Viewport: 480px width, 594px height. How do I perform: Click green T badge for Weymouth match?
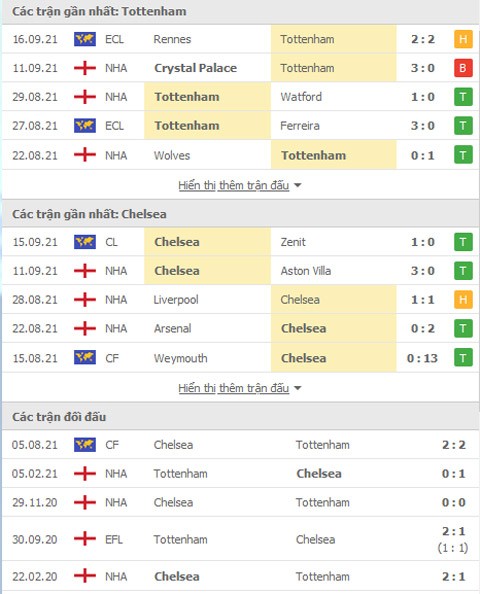463,358
